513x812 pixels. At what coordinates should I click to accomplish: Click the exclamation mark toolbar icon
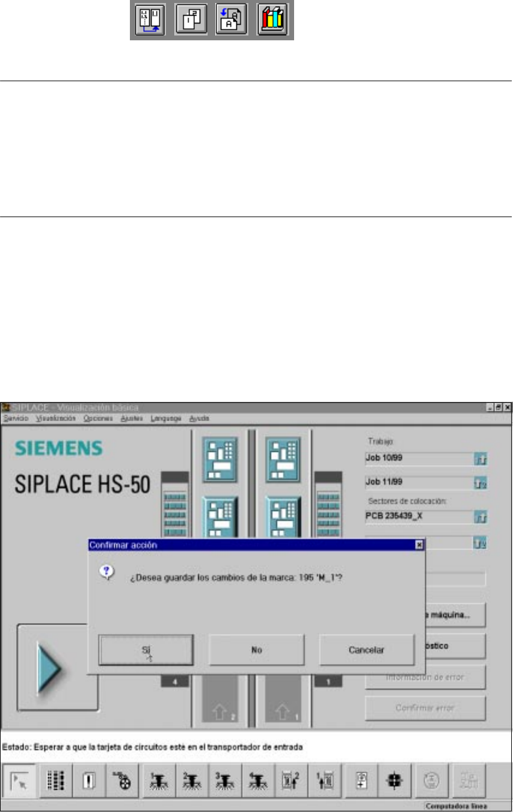[88, 781]
